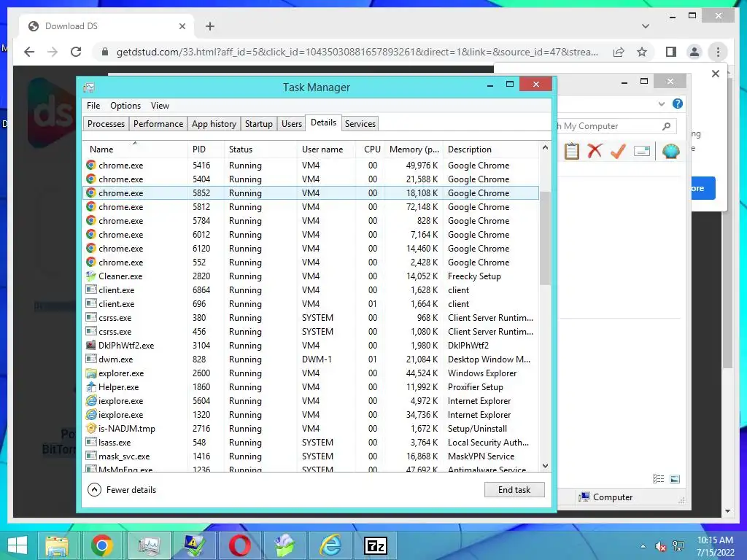Image resolution: width=747 pixels, height=560 pixels.
Task: Open Chrome's side panel icon
Action: coord(671,52)
